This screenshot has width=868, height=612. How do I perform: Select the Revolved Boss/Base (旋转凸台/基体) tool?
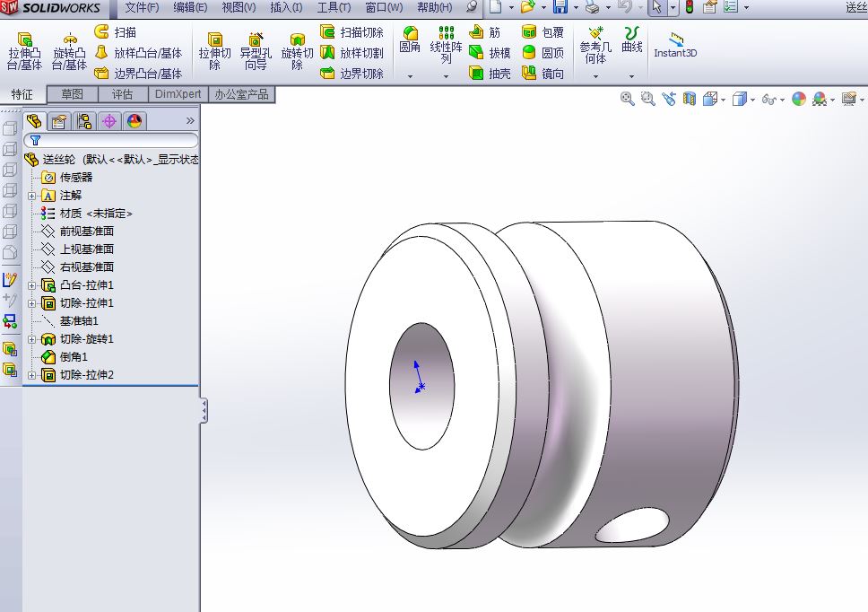[69, 51]
